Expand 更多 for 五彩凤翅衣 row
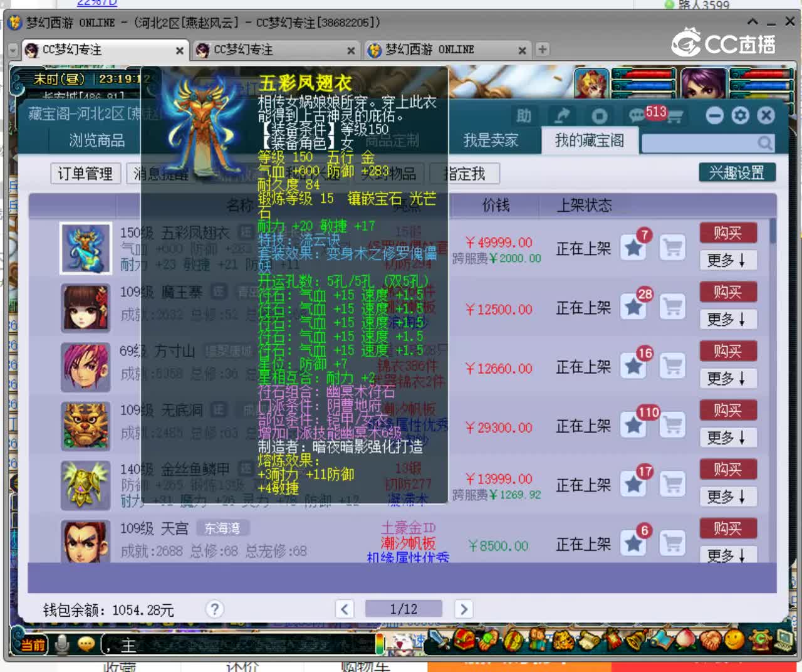802x672 pixels. click(728, 260)
